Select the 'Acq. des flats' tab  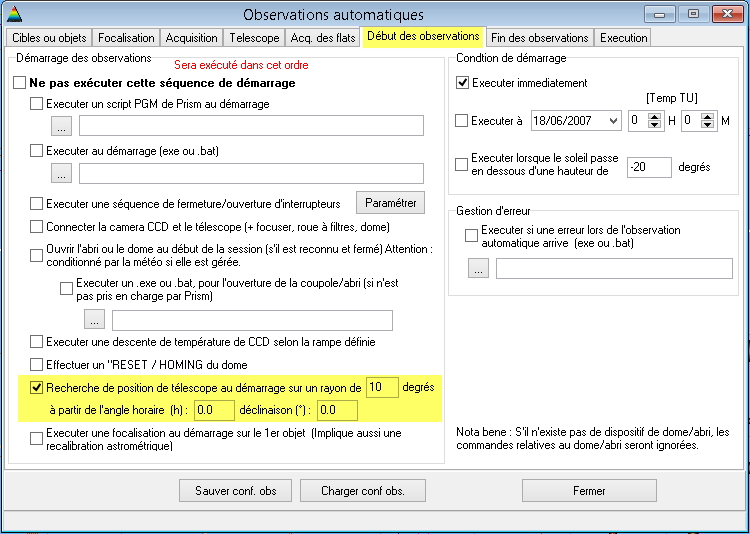pyautogui.click(x=323, y=38)
